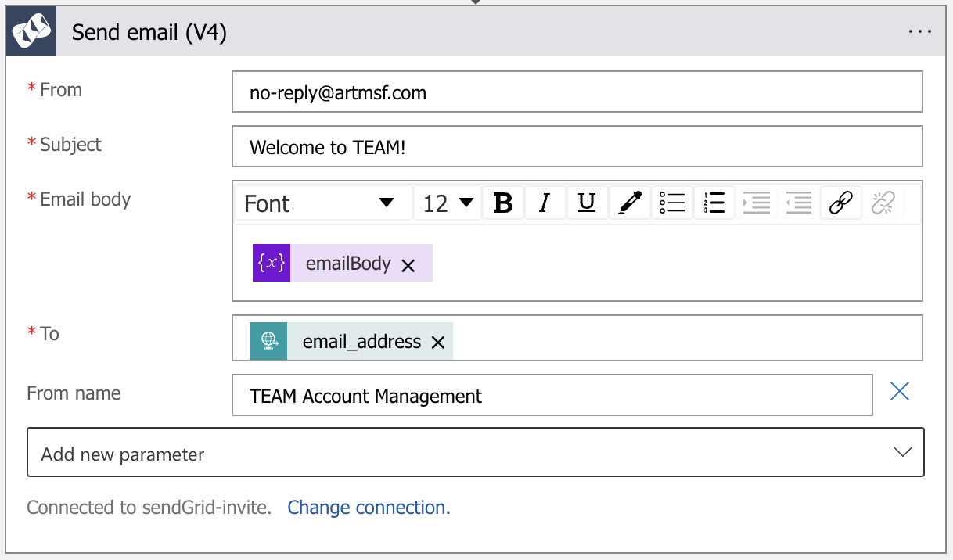Viewport: 953px width, 560px height.
Task: Insert a hyperlink using the link icon
Action: (841, 203)
